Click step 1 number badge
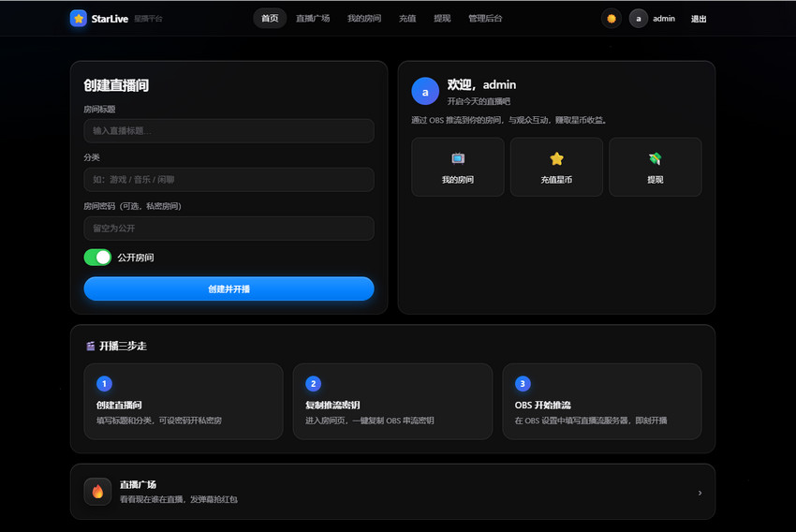796x532 pixels. point(104,384)
